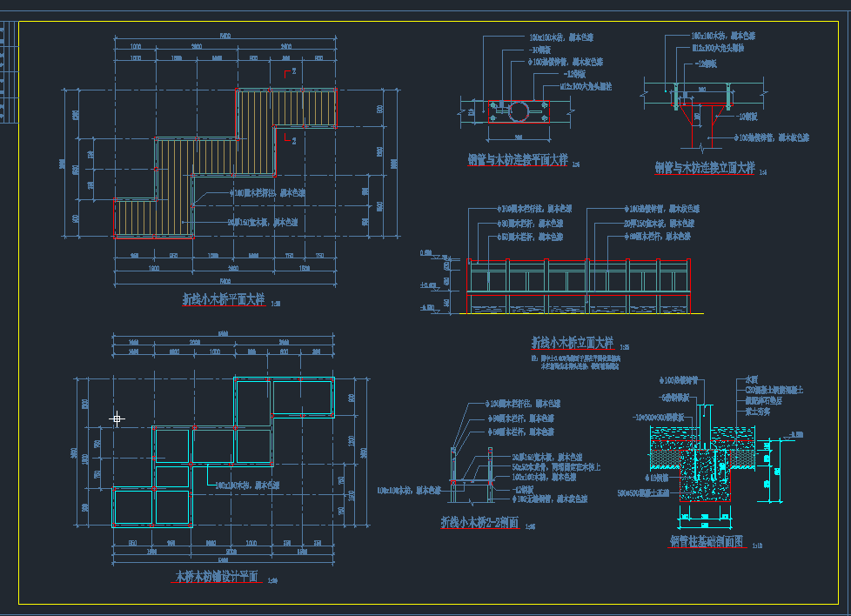Click the 折线小木桥平面大样 drawing title
Image resolution: width=851 pixels, height=616 pixels.
(x=224, y=299)
